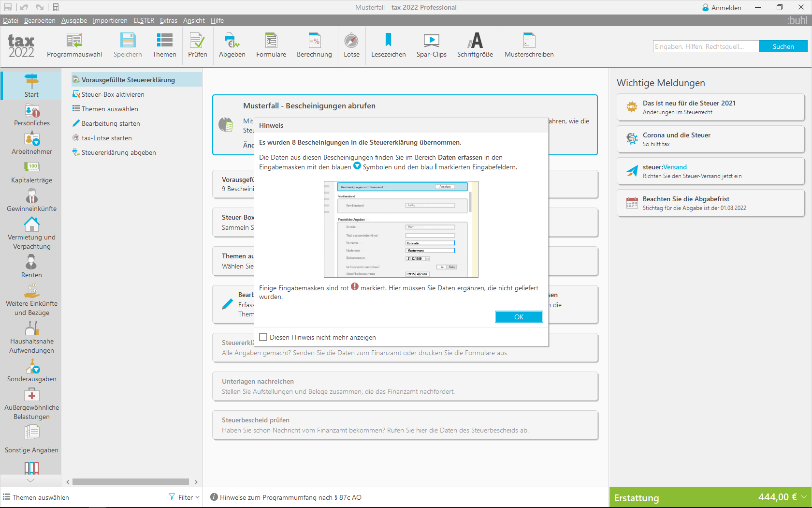Open the steuer:Versand message
The image size is (812, 508).
tap(710, 171)
